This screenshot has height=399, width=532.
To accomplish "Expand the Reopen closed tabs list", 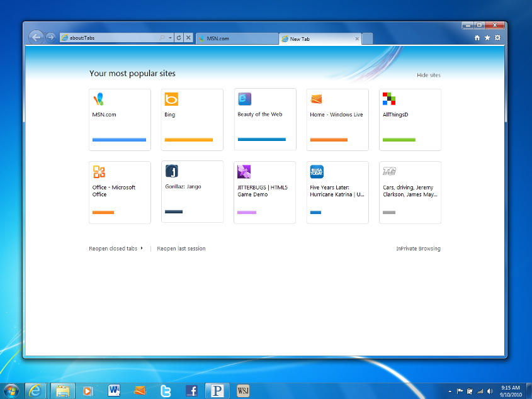I will point(115,249).
